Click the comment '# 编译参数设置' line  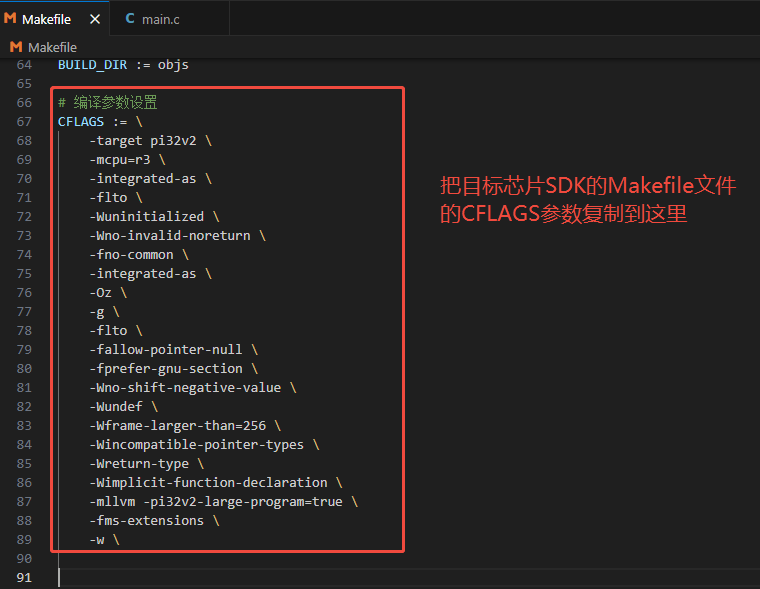point(108,103)
